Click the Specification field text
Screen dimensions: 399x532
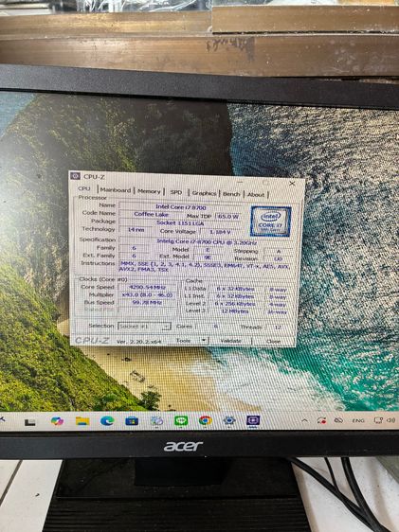pyautogui.click(x=207, y=241)
